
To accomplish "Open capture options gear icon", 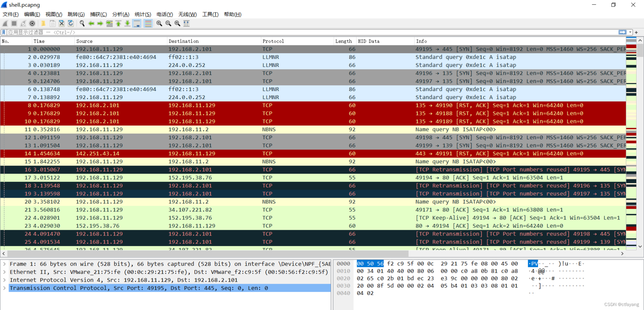I will tap(32, 24).
